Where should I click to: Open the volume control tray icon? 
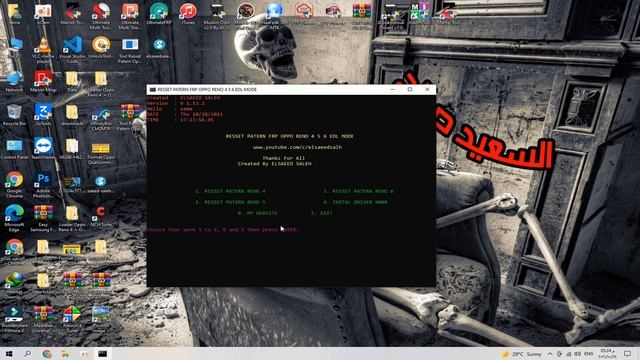click(578, 354)
